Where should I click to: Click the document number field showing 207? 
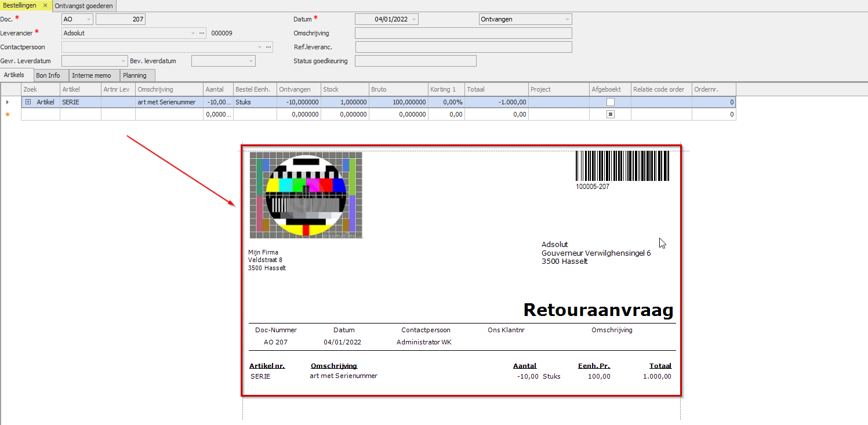point(121,19)
